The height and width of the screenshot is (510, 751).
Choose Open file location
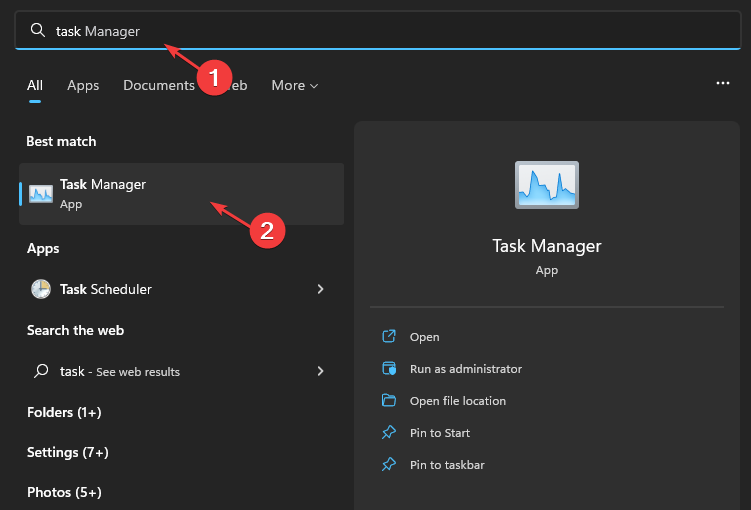click(457, 401)
